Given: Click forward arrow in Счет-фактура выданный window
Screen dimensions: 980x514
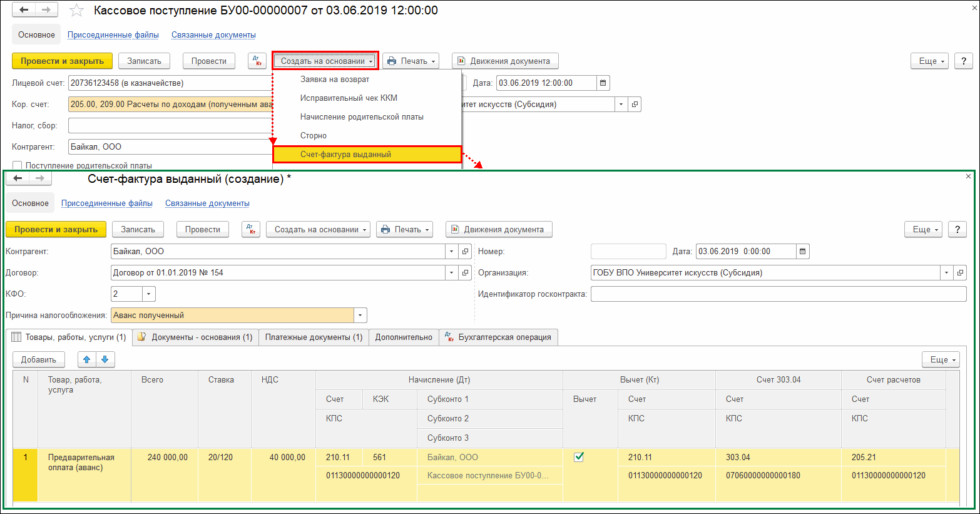Looking at the screenshot, I should [40, 178].
